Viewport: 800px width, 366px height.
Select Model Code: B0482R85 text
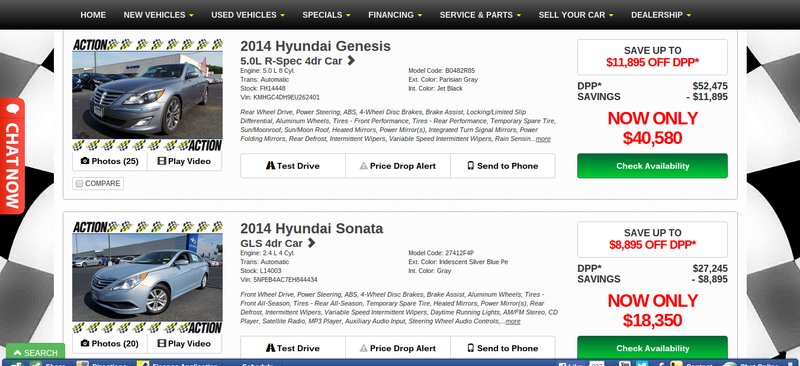click(441, 70)
